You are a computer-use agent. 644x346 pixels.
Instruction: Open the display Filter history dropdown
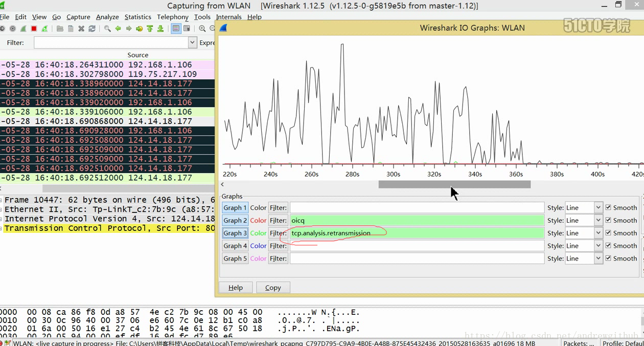click(192, 42)
